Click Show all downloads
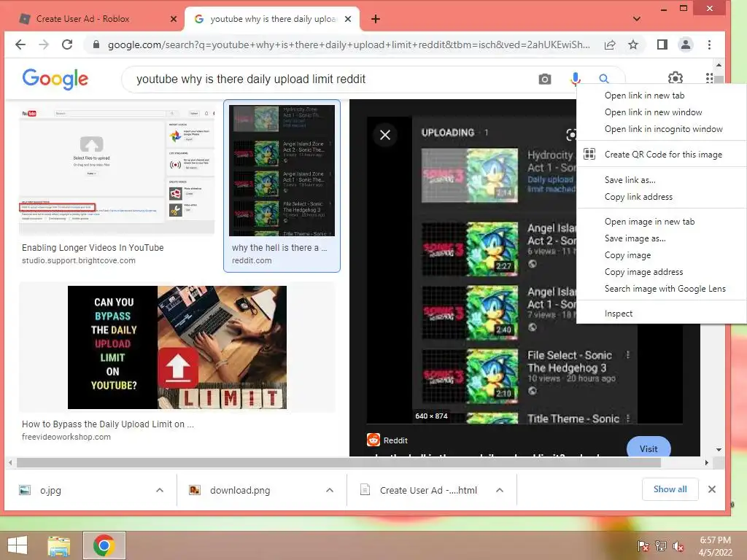The height and width of the screenshot is (560, 747). pyautogui.click(x=670, y=489)
